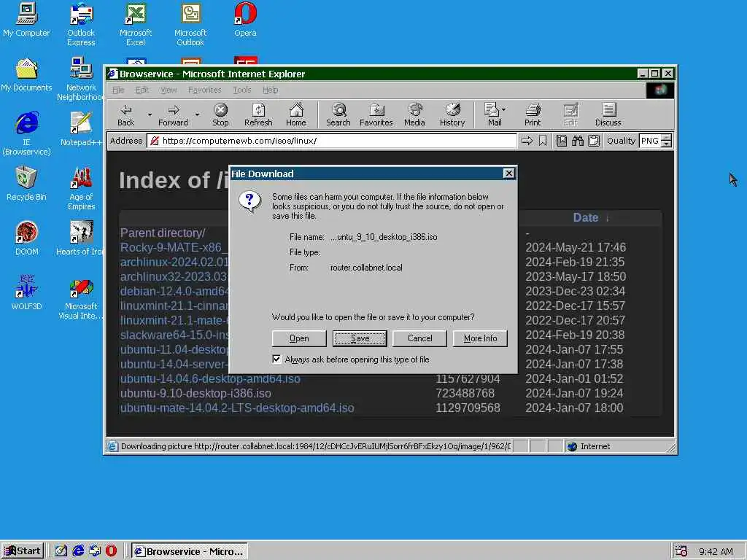The width and height of the screenshot is (747, 560).
Task: Cancel the File Download dialog
Action: (x=419, y=338)
